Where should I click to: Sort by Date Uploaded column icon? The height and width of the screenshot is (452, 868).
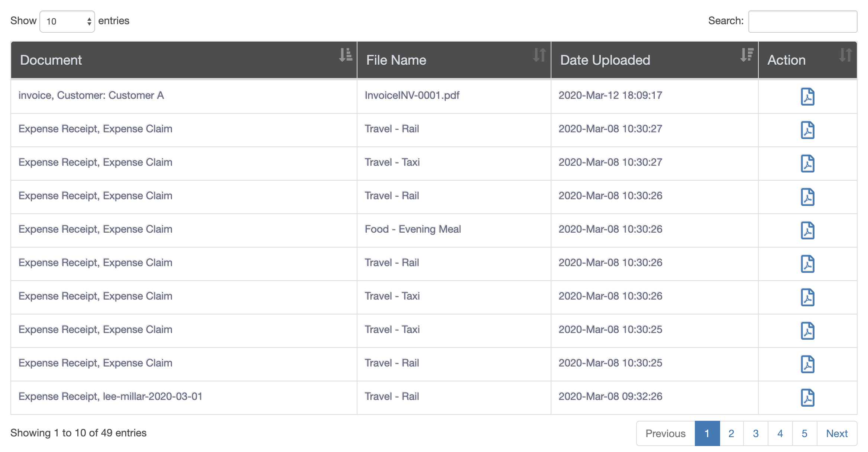click(747, 55)
